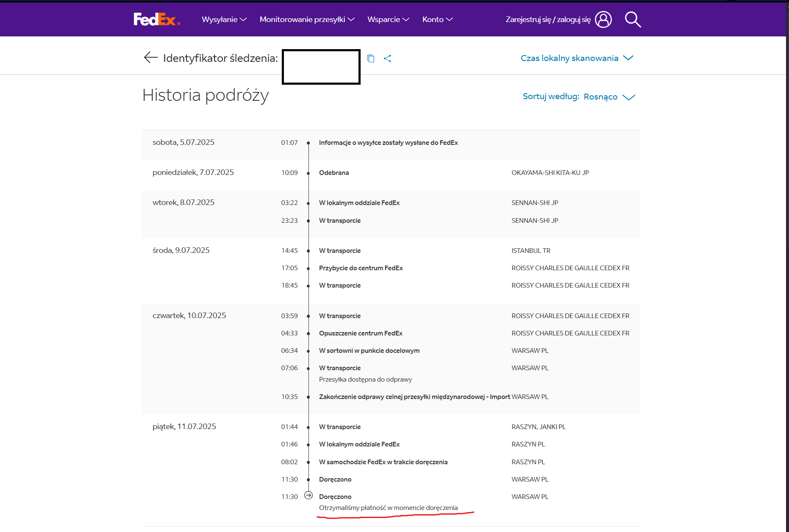Click the circled arrow icon at final Doręczono
Image resolution: width=789 pixels, height=532 pixels.
pos(308,495)
